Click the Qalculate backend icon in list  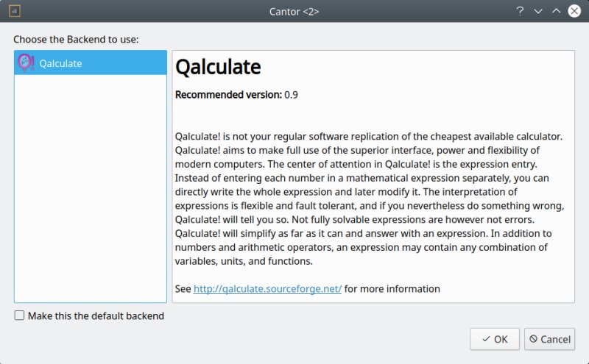(x=26, y=63)
